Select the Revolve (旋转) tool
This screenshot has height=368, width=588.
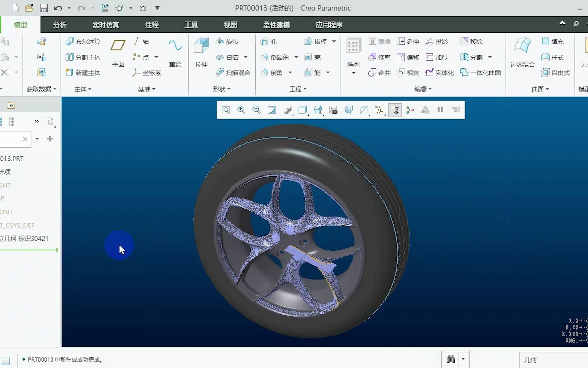[x=227, y=42]
